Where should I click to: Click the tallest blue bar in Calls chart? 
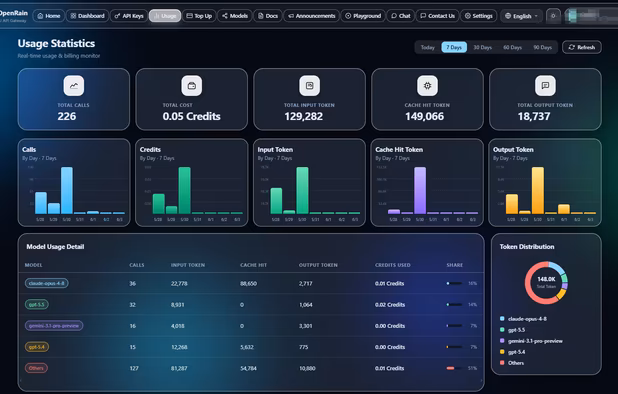[x=67, y=190]
